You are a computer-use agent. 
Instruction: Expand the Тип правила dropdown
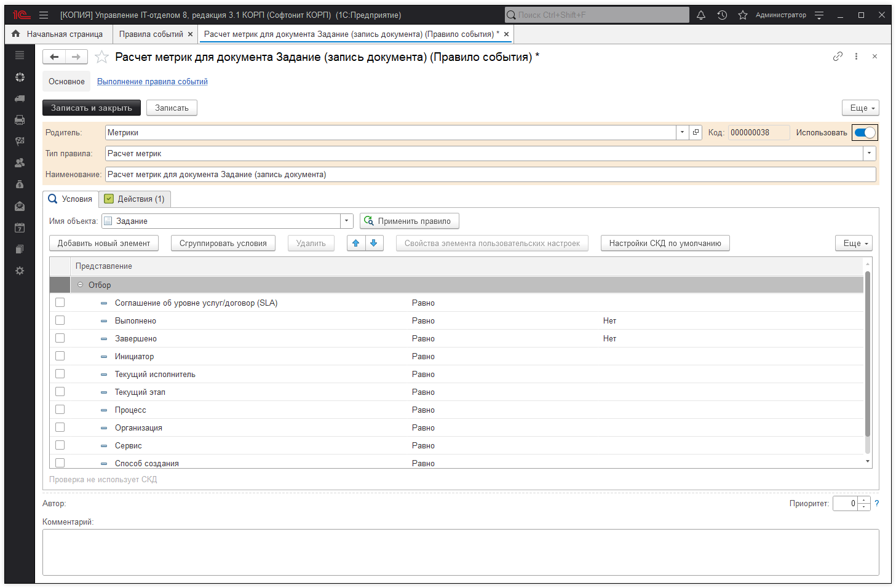tap(869, 154)
